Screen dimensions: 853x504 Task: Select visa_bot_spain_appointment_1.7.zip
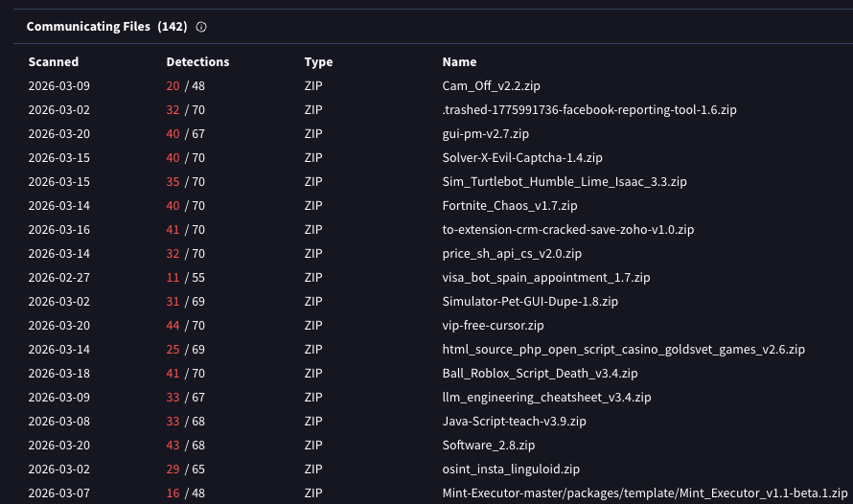pos(546,278)
